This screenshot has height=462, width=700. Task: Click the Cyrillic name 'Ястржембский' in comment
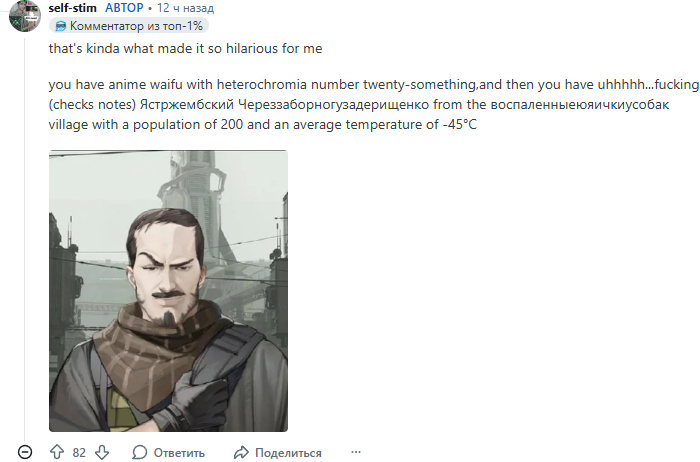[187, 104]
